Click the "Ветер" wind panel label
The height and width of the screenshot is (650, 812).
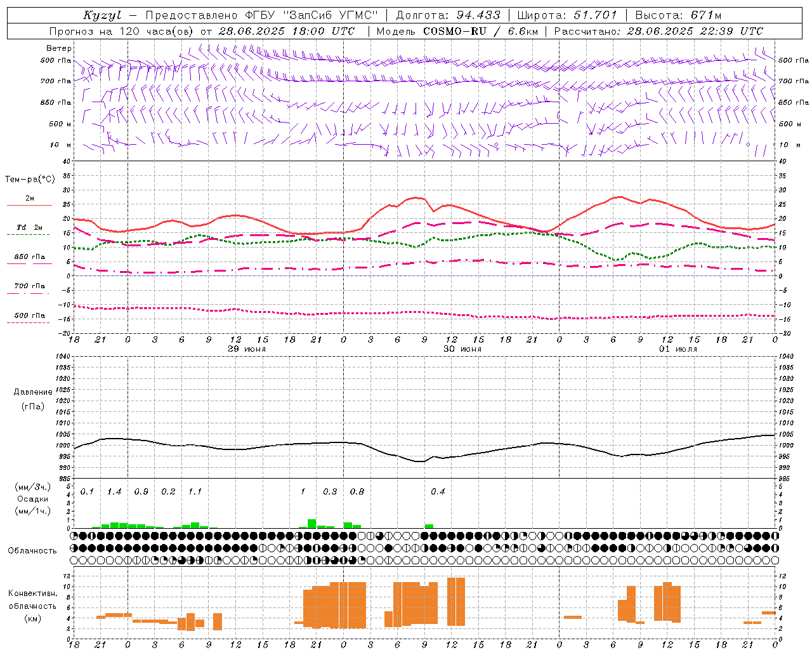tap(59, 48)
